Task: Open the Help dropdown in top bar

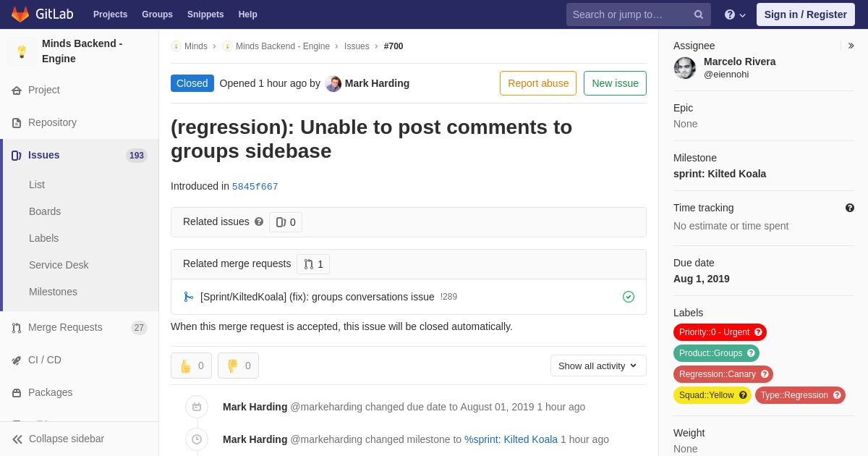Action: click(735, 14)
